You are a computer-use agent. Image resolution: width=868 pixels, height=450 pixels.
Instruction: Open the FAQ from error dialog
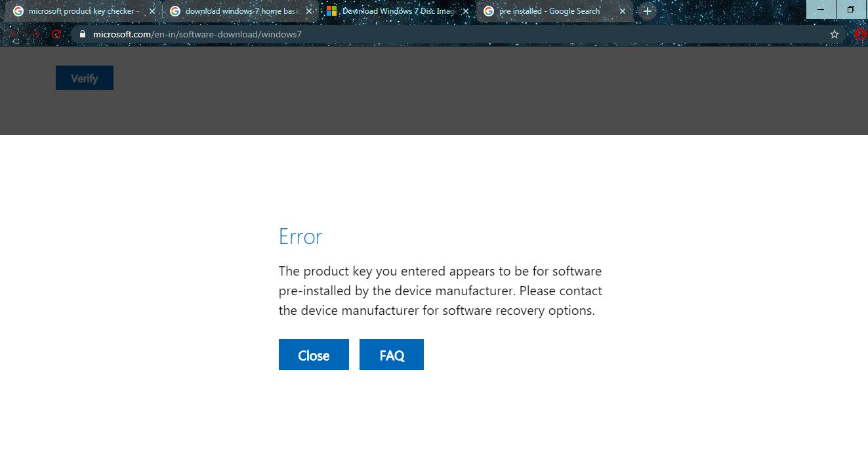tap(392, 355)
